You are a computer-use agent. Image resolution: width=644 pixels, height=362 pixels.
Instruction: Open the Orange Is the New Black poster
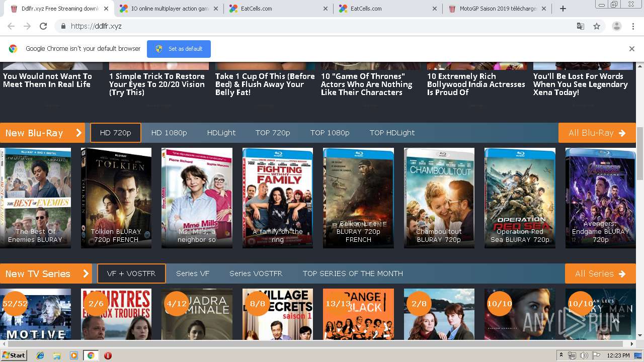coord(358,314)
